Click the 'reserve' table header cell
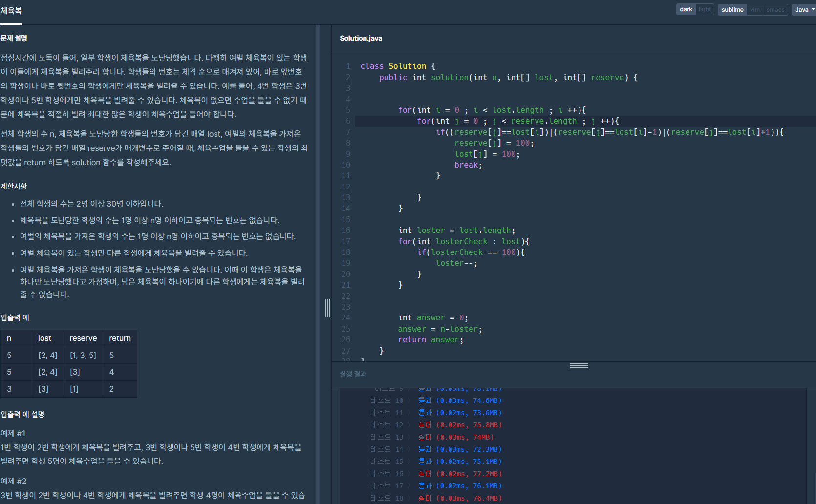The image size is (816, 504). [x=83, y=338]
